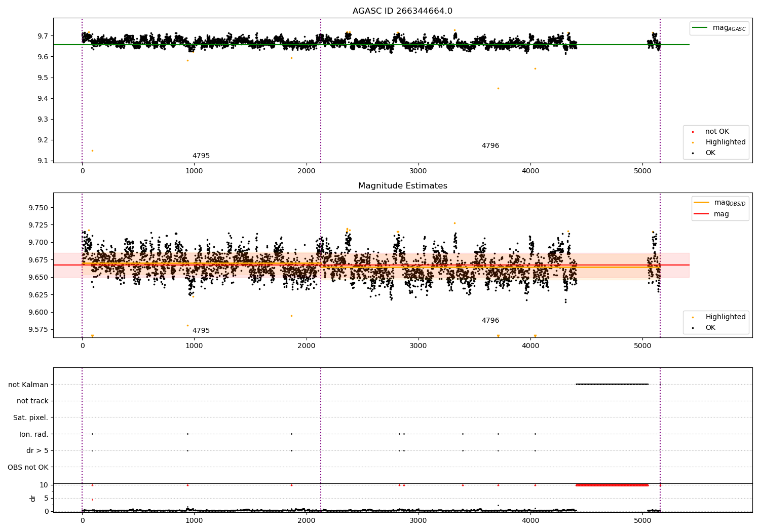Click the top panel y-axis tick '9.3'
This screenshot has width=760, height=532.
coord(43,119)
